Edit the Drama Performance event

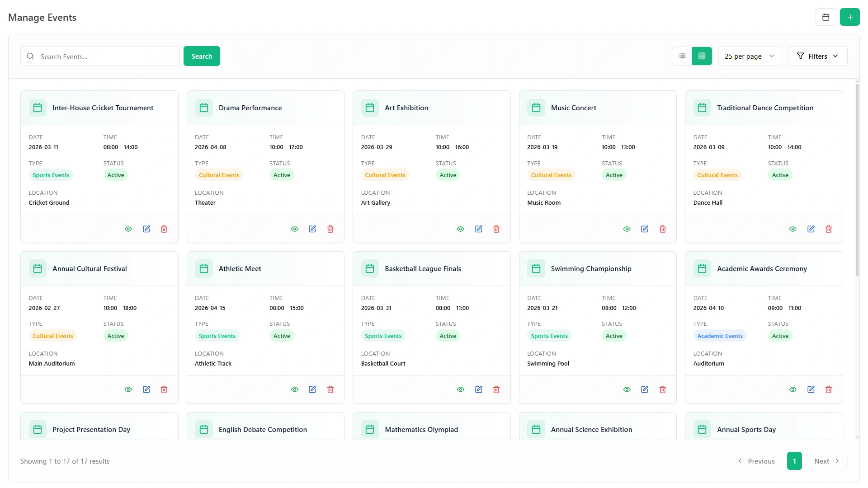tap(312, 229)
